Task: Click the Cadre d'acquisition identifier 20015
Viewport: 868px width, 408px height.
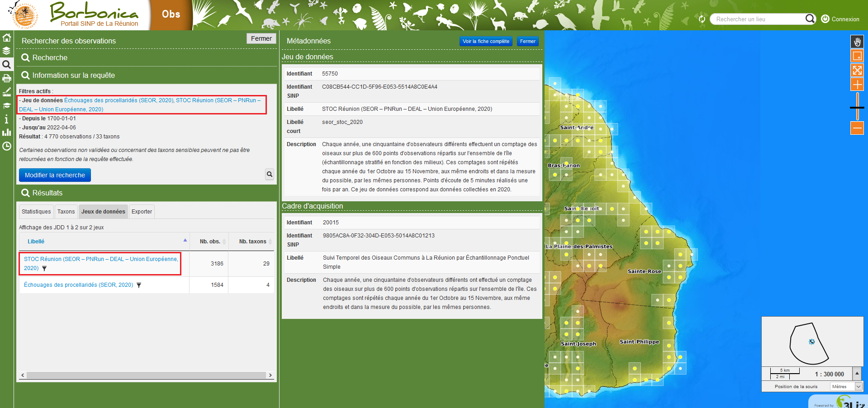Action: tap(331, 223)
